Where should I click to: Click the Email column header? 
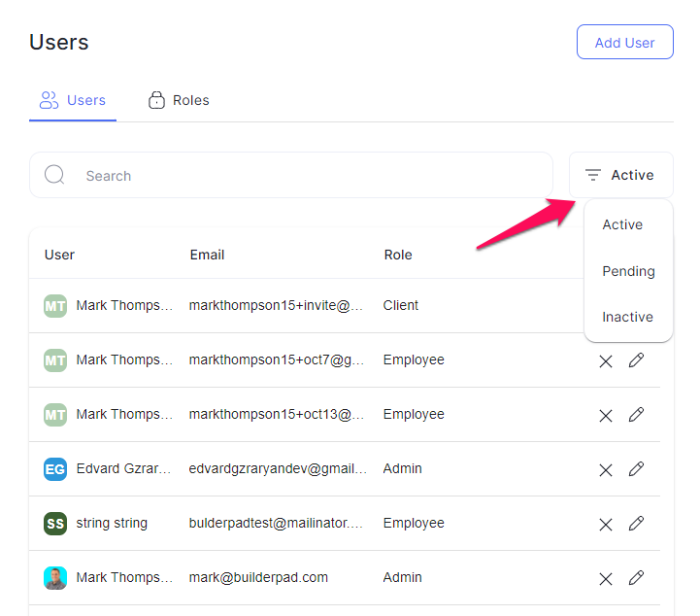pos(207,255)
